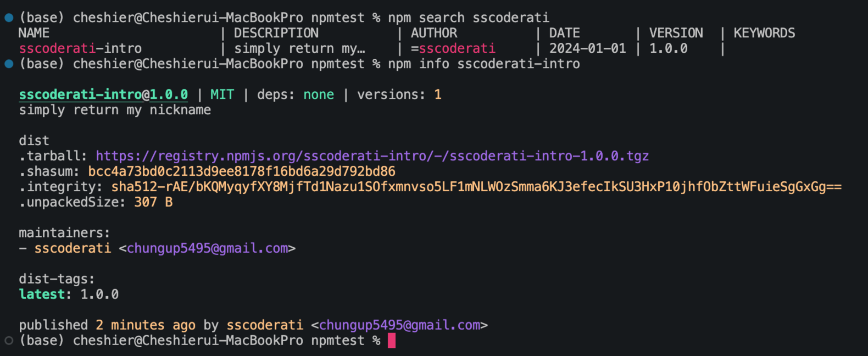Click the email under the maintainers heading
The height and width of the screenshot is (356, 868).
(207, 248)
